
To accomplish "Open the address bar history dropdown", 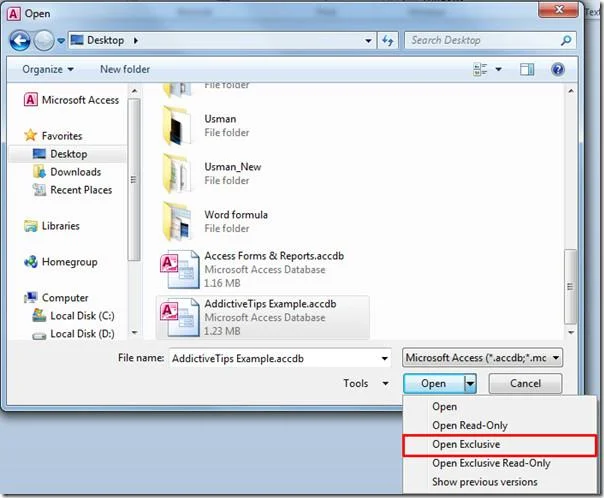I will [368, 40].
